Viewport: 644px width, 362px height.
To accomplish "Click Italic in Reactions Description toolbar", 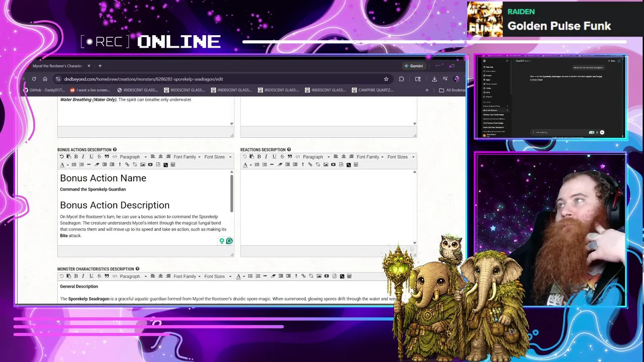I will click(x=266, y=157).
